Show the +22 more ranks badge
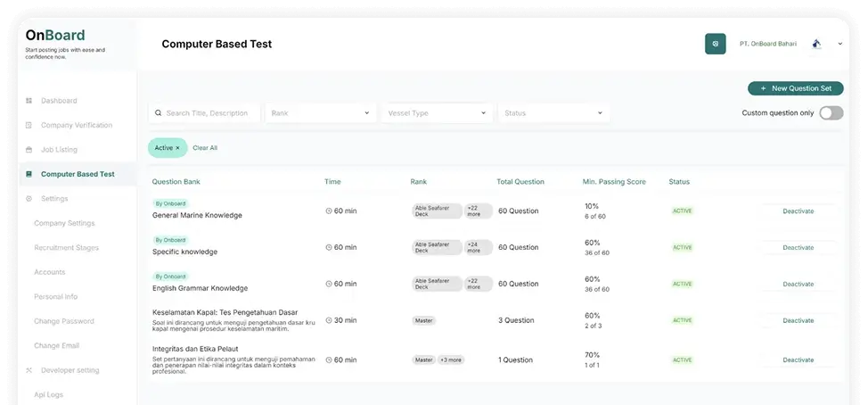The width and height of the screenshot is (868, 405). [474, 211]
